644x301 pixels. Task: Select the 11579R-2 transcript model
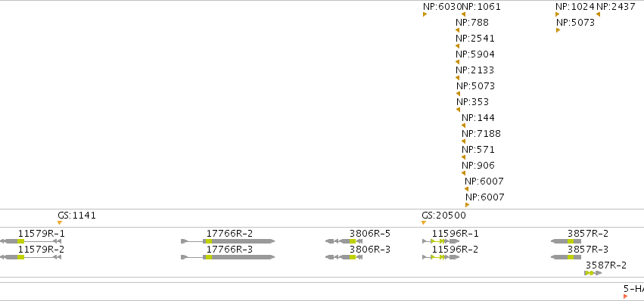(x=30, y=257)
